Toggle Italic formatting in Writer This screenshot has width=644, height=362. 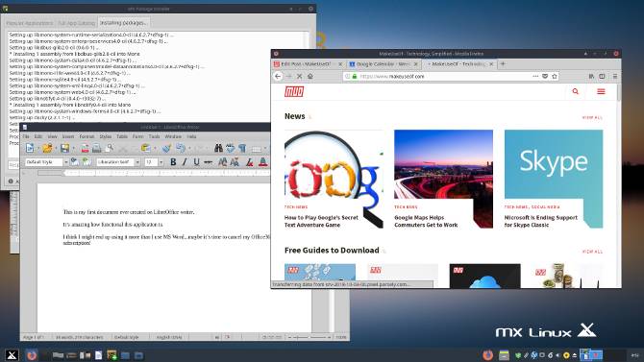click(185, 162)
